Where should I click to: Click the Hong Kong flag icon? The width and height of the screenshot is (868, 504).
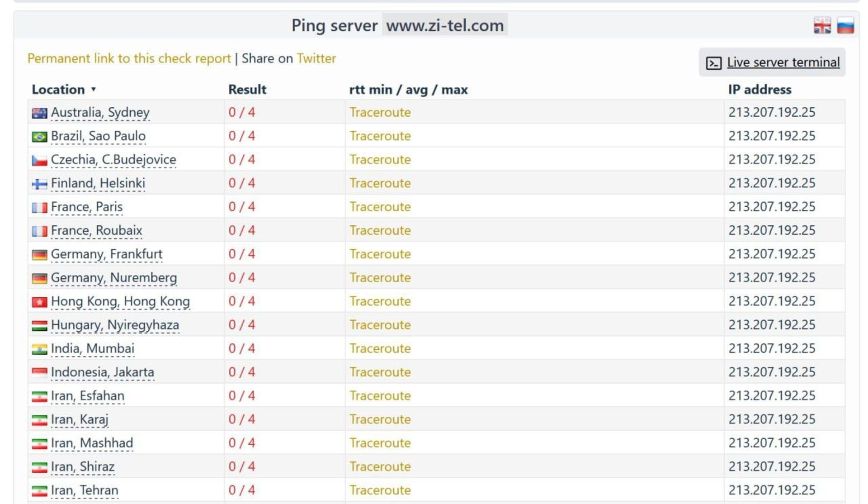[39, 302]
